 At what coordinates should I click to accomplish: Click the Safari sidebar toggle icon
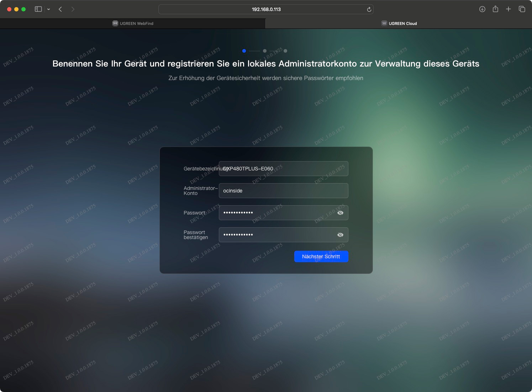tap(38, 9)
